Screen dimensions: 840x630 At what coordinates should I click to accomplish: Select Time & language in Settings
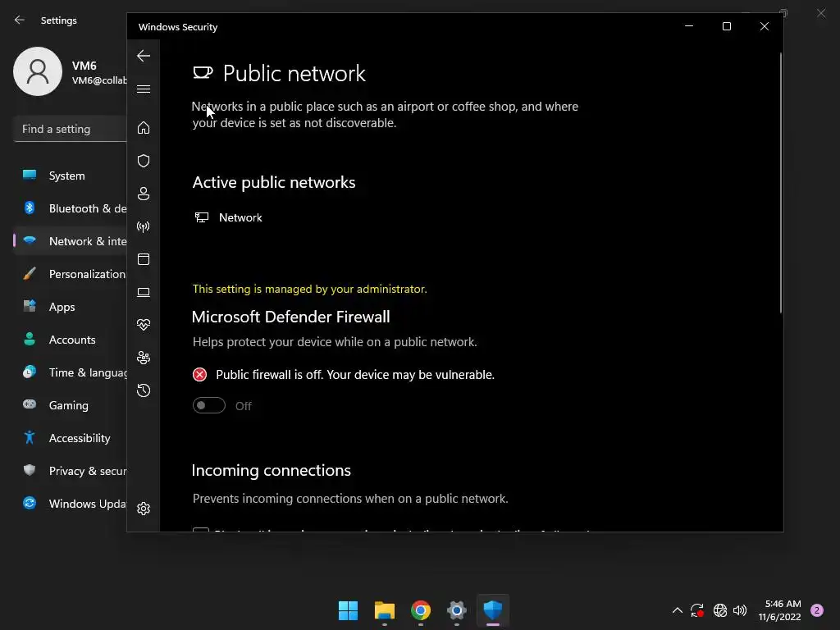click(x=70, y=372)
